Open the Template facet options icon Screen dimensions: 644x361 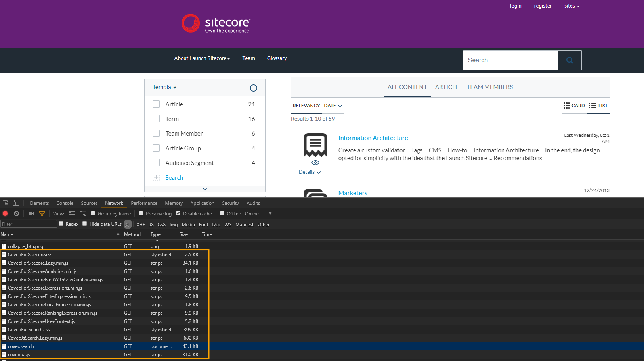(254, 88)
